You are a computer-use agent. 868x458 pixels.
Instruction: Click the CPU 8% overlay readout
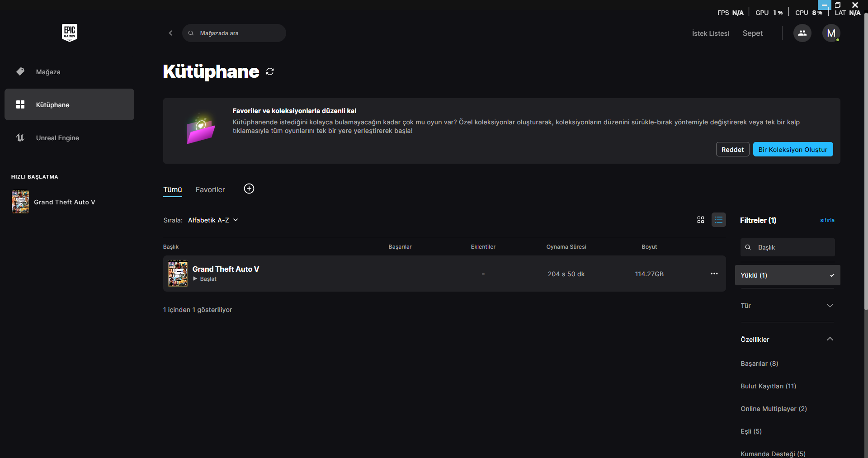click(809, 13)
